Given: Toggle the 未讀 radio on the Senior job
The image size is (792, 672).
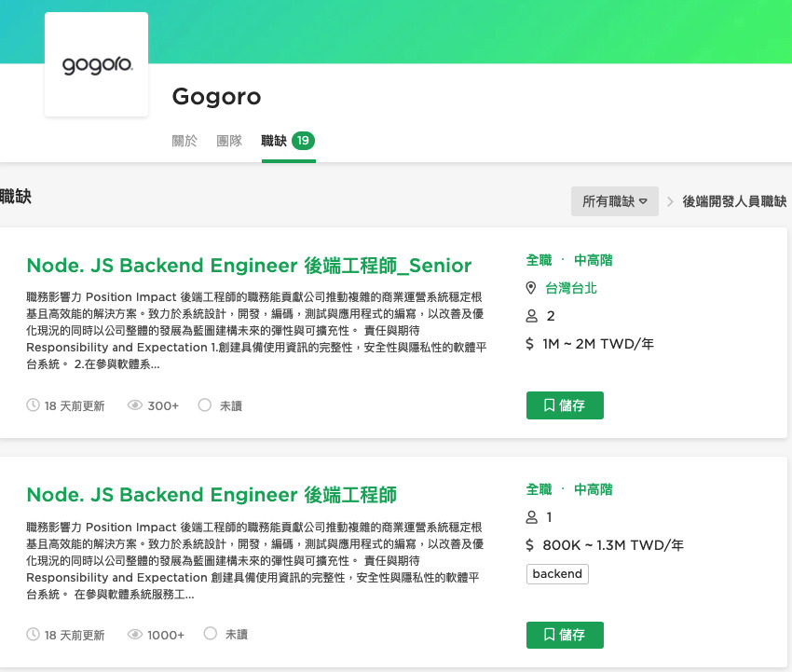Looking at the screenshot, I should point(205,405).
